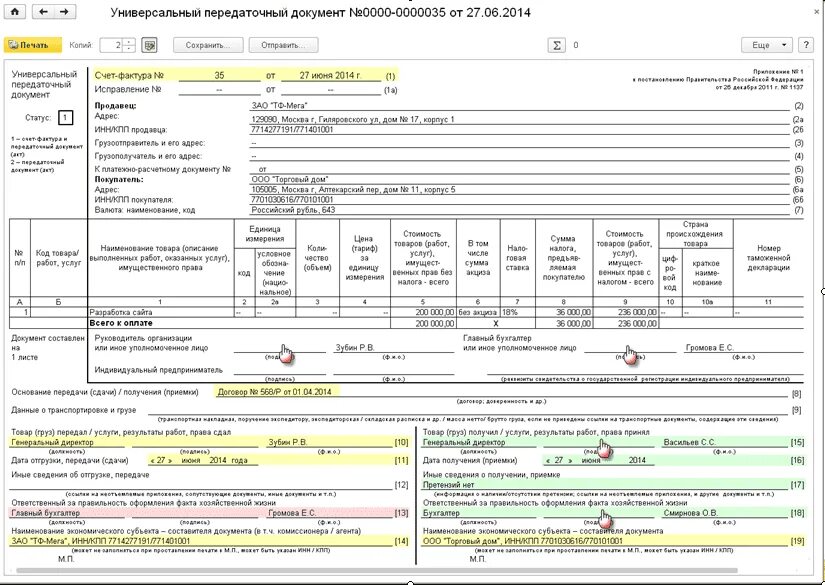Viewport: 825px width, 585px height.
Task: Select ЗАО "ТФ-Мега", ИНН/КПП line in field 14
Action: (x=101, y=541)
